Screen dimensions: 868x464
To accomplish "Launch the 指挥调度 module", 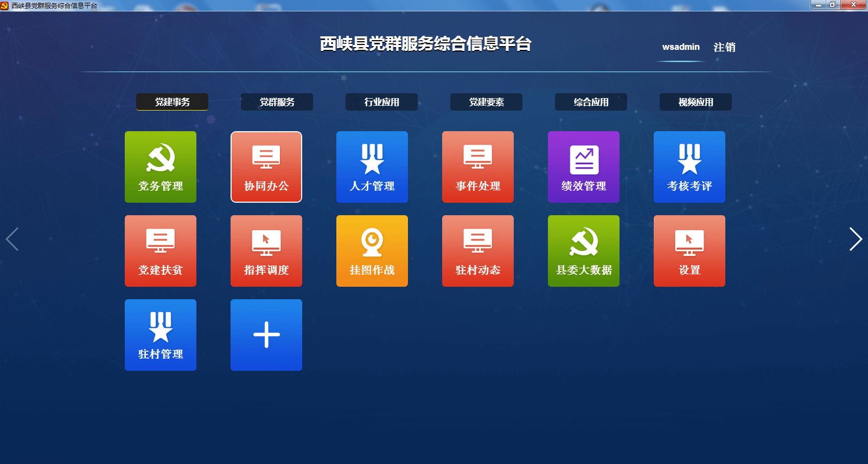I will tap(266, 251).
